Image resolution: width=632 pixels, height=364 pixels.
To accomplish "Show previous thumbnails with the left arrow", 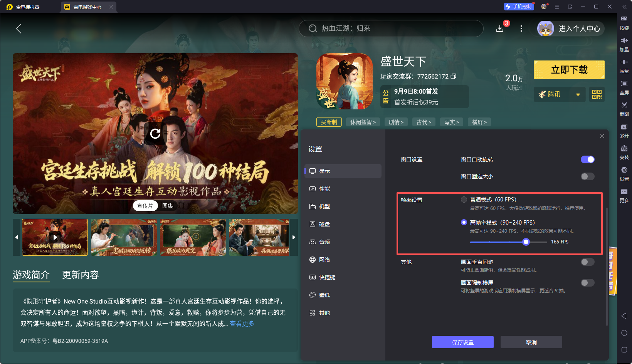I will (17, 237).
